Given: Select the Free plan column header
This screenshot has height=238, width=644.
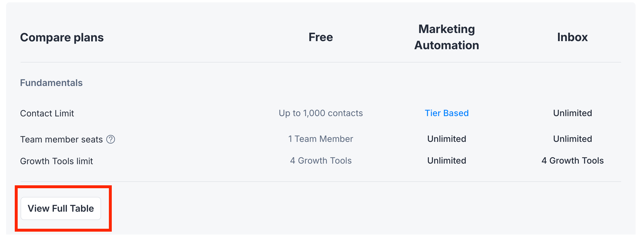Looking at the screenshot, I should point(321,37).
